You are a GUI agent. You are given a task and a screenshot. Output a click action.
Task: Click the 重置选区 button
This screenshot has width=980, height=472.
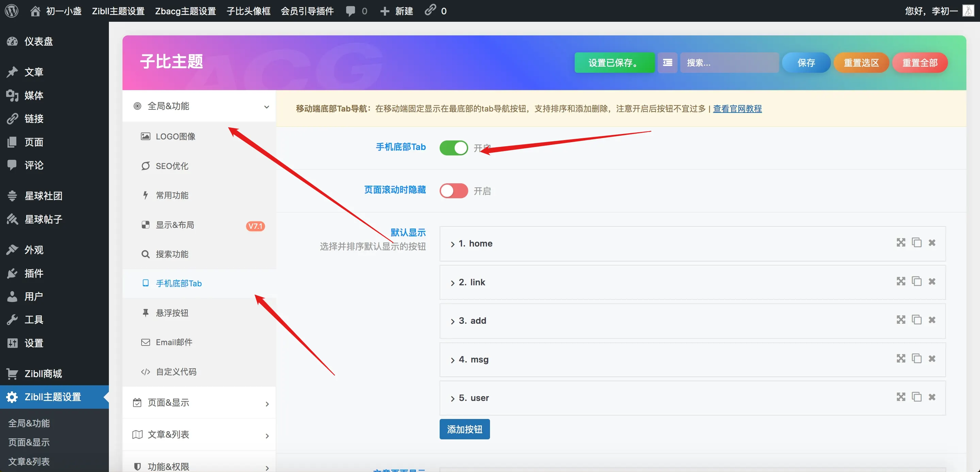pyautogui.click(x=861, y=62)
